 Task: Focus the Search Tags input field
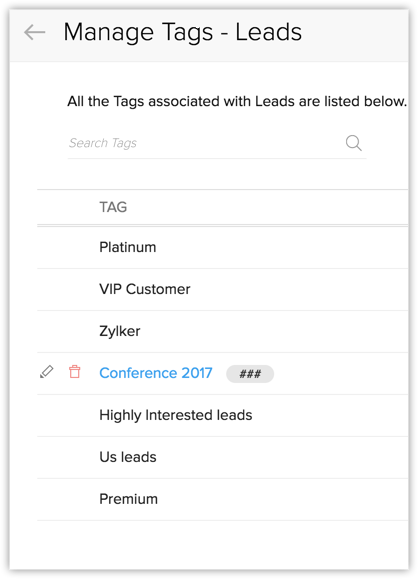point(217,143)
